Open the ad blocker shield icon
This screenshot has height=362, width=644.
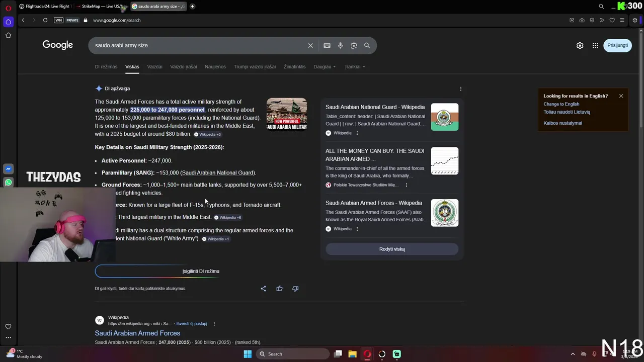tap(592, 20)
